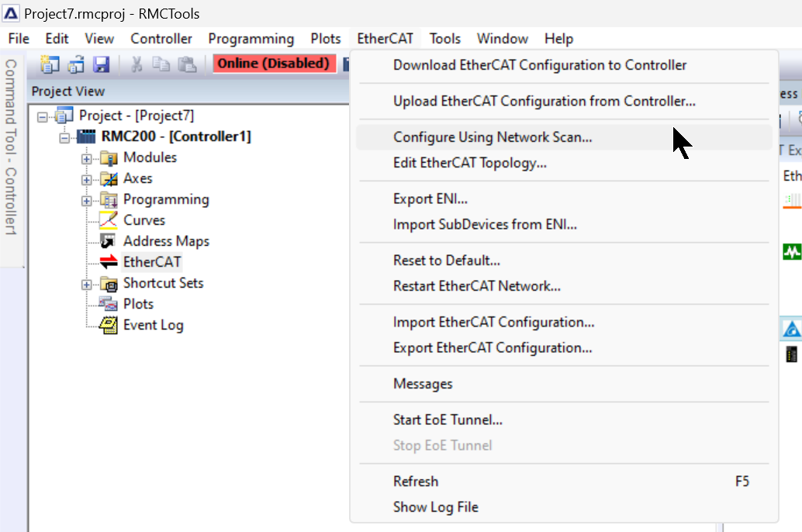Viewport: 802px width, 532px height.
Task: Click the Save toolbar icon
Action: tap(102, 64)
